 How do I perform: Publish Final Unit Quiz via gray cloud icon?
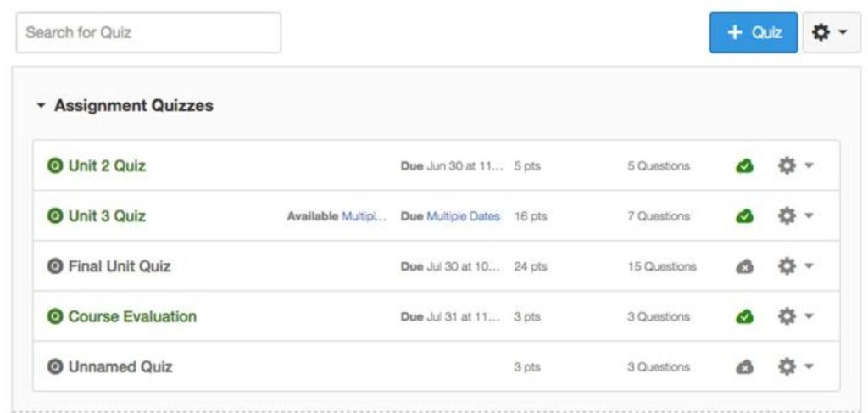tap(744, 267)
